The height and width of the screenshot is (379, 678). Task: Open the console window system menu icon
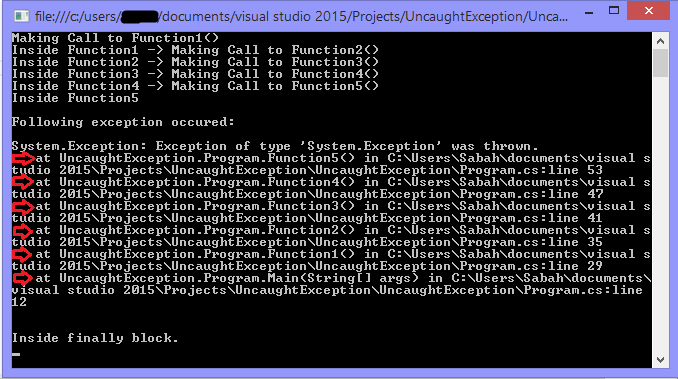pyautogui.click(x=21, y=16)
